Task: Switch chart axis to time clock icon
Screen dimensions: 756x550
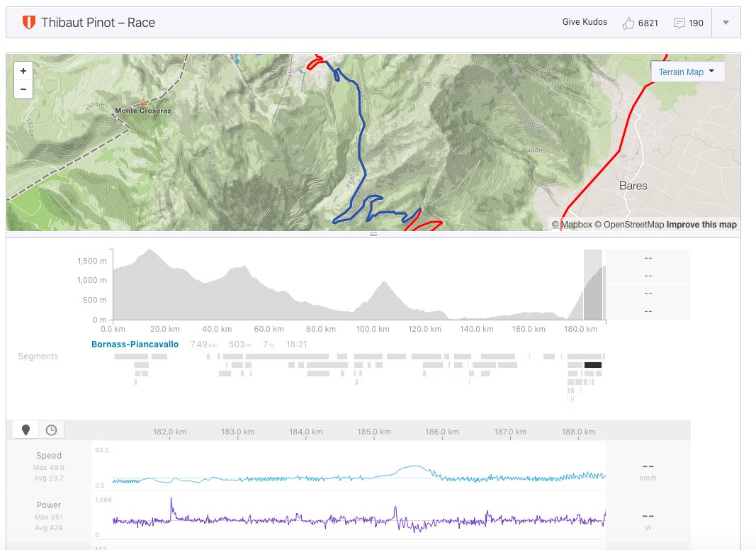Action: [x=51, y=430]
